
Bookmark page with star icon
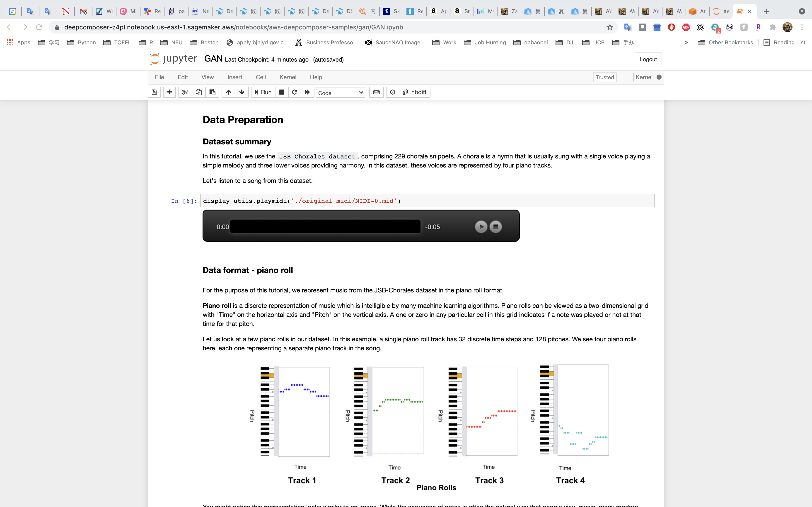pos(610,27)
